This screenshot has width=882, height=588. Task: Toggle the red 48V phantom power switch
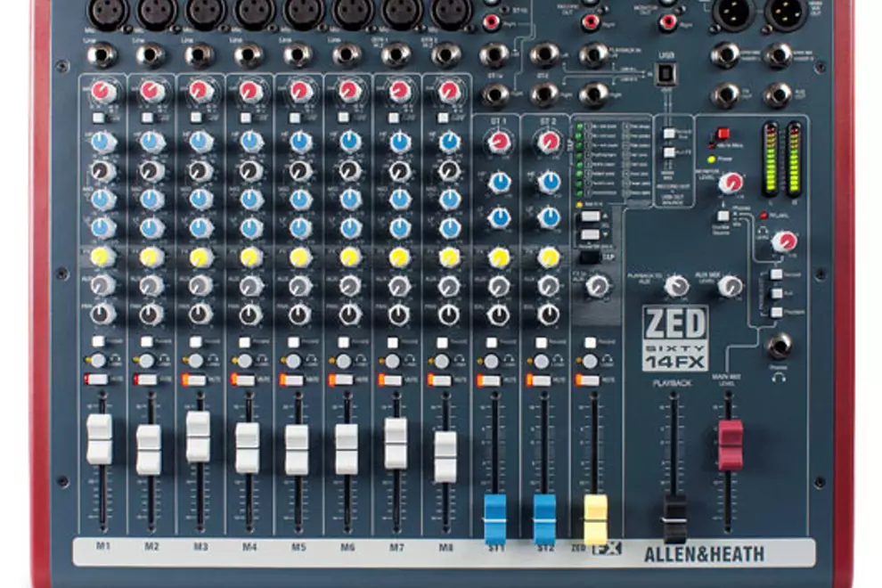pyautogui.click(x=723, y=133)
